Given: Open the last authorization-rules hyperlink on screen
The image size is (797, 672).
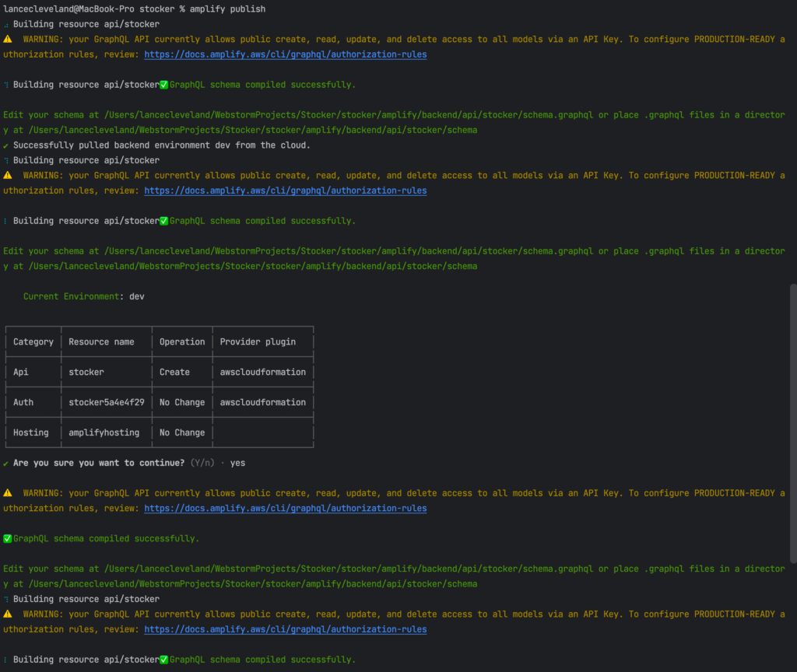Looking at the screenshot, I should (x=285, y=628).
